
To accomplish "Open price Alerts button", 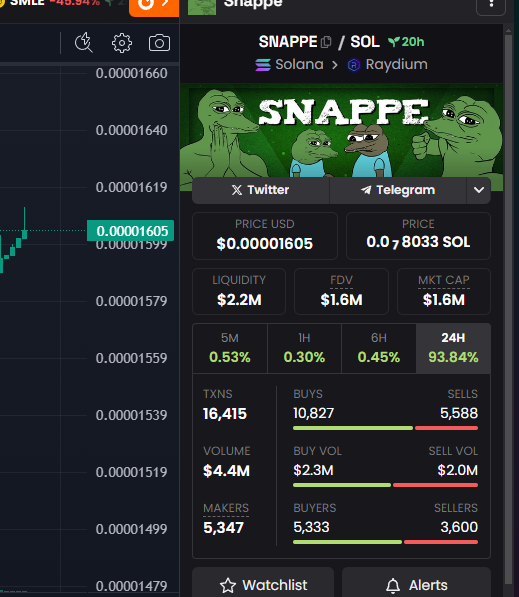I will (x=416, y=584).
